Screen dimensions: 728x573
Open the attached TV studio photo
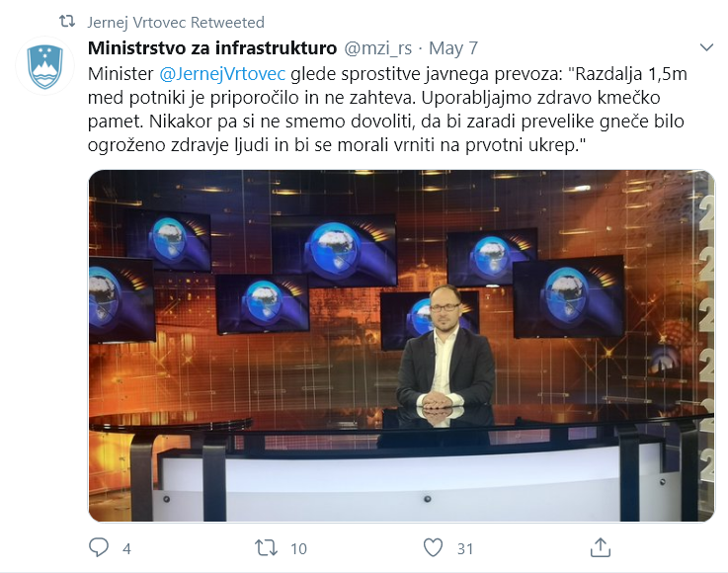point(402,346)
